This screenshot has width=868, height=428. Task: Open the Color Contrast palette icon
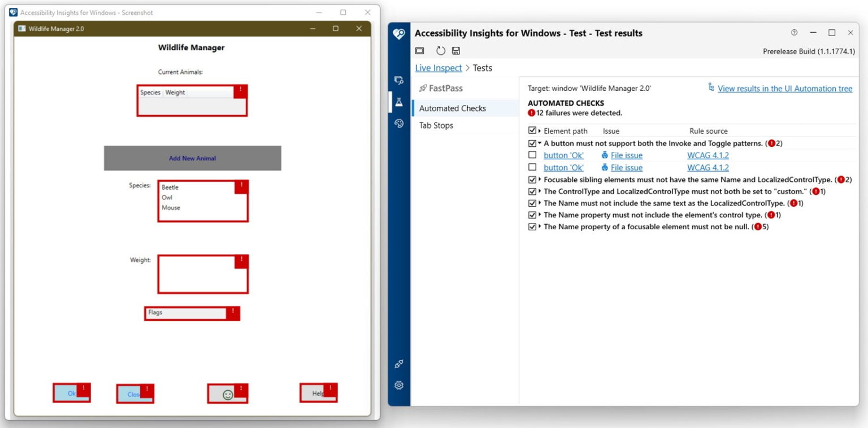[398, 123]
